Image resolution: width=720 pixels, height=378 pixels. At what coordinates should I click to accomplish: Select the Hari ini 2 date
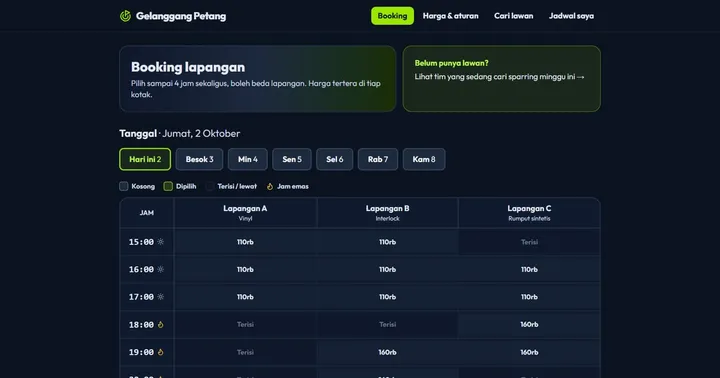[145, 159]
